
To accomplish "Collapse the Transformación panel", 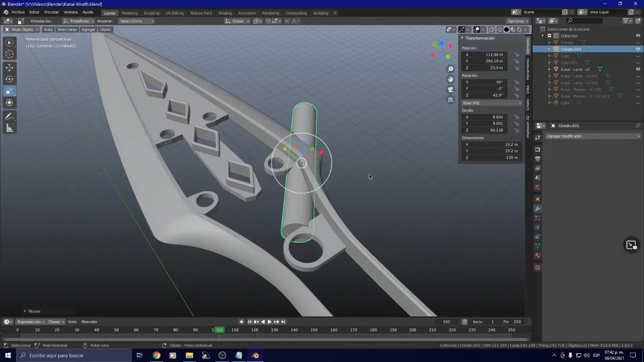I will 462,38.
